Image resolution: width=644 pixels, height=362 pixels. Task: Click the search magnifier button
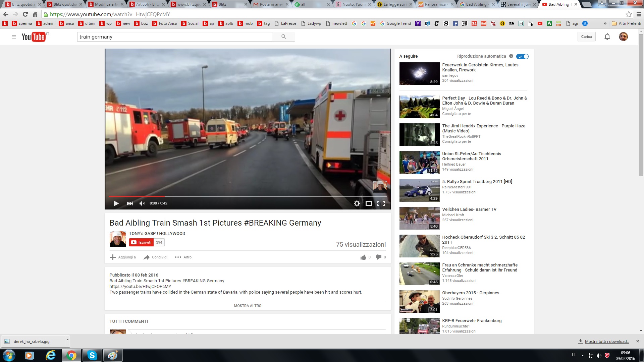click(284, 37)
